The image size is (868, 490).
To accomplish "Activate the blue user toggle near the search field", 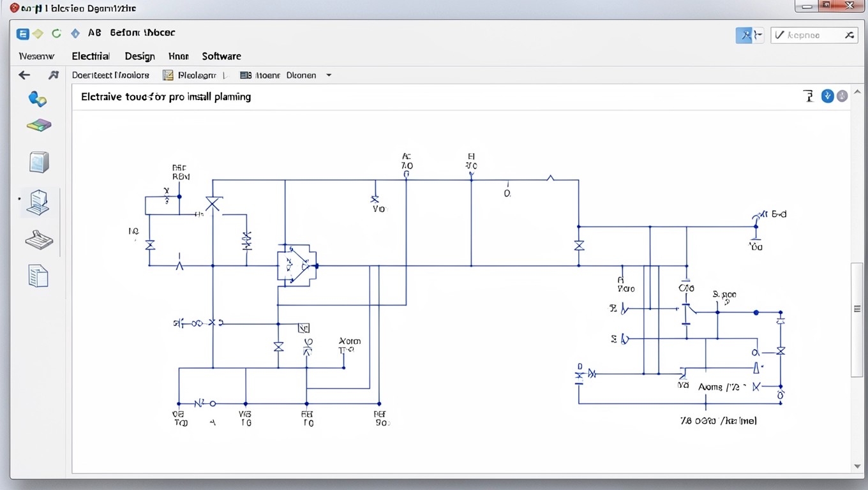I will [x=745, y=35].
